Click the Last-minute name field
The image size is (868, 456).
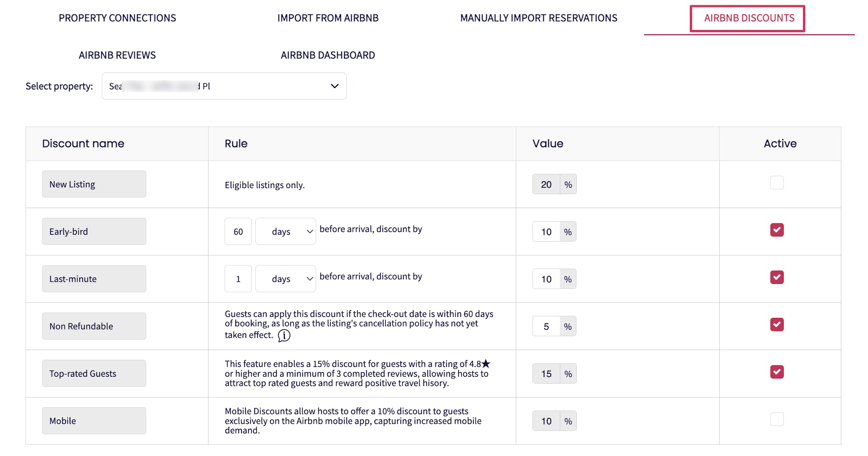[x=94, y=279]
